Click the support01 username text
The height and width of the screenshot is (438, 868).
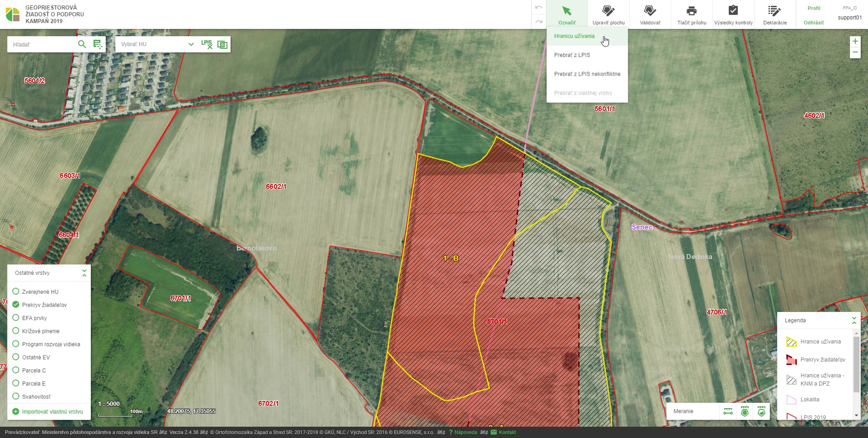[x=850, y=18]
